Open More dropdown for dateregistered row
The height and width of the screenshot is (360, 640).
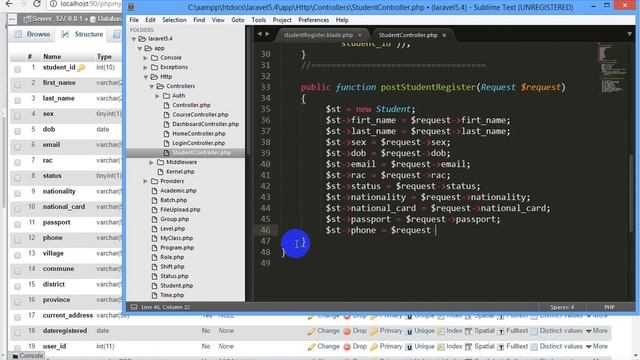click(x=597, y=331)
